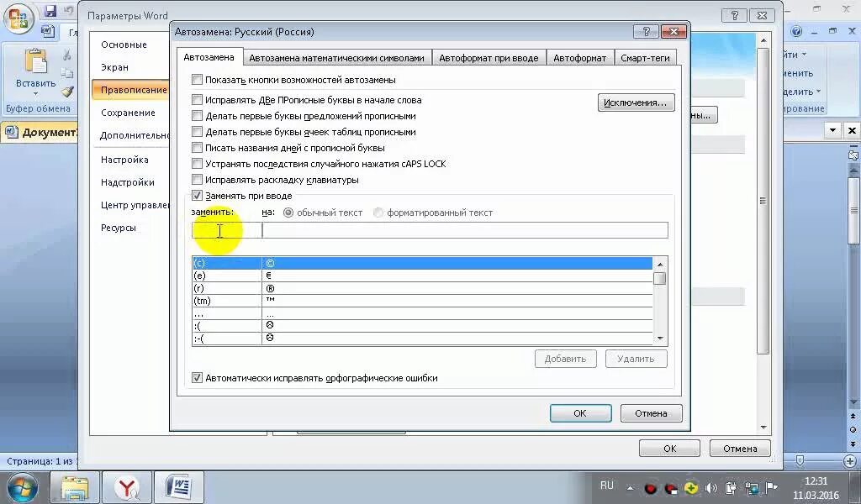Click the Word document tab icon labeled Документ
The image size is (861, 504).
[12, 132]
